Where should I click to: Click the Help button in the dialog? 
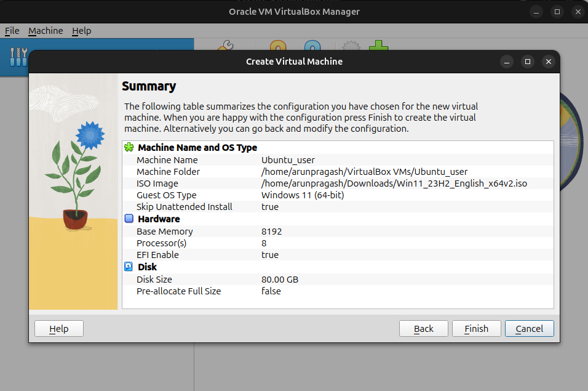[x=59, y=329]
